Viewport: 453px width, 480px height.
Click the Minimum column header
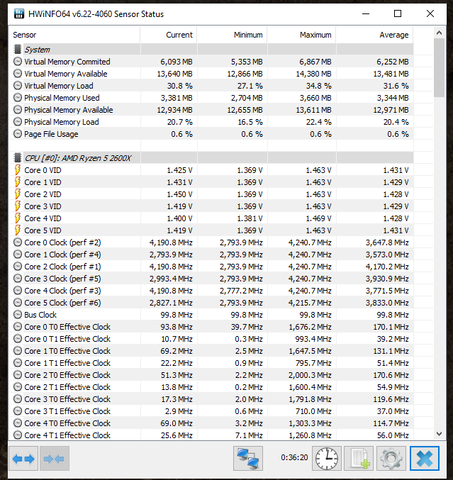(x=232, y=35)
